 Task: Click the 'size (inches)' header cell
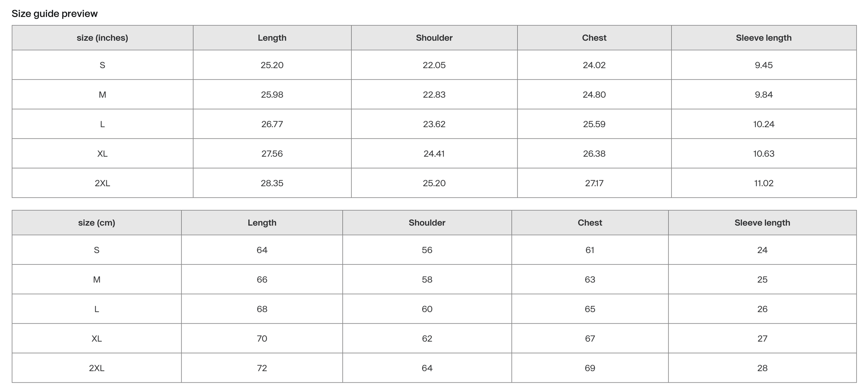(102, 38)
